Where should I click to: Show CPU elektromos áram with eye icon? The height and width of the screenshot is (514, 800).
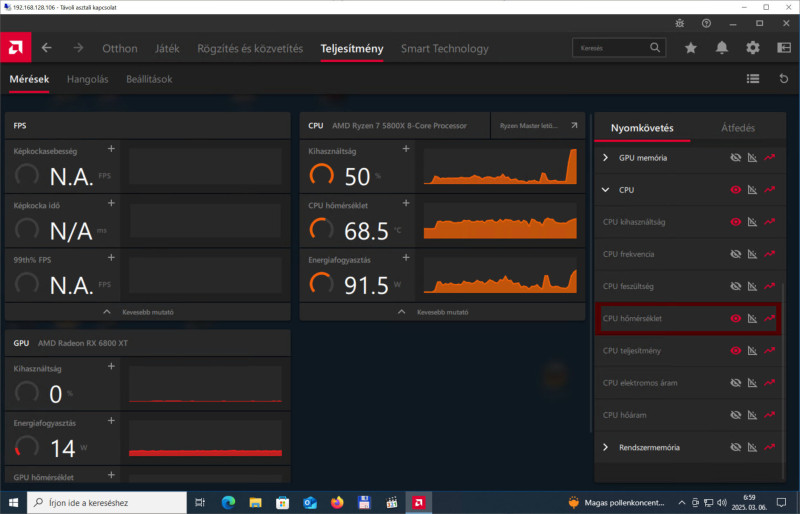pyautogui.click(x=735, y=382)
